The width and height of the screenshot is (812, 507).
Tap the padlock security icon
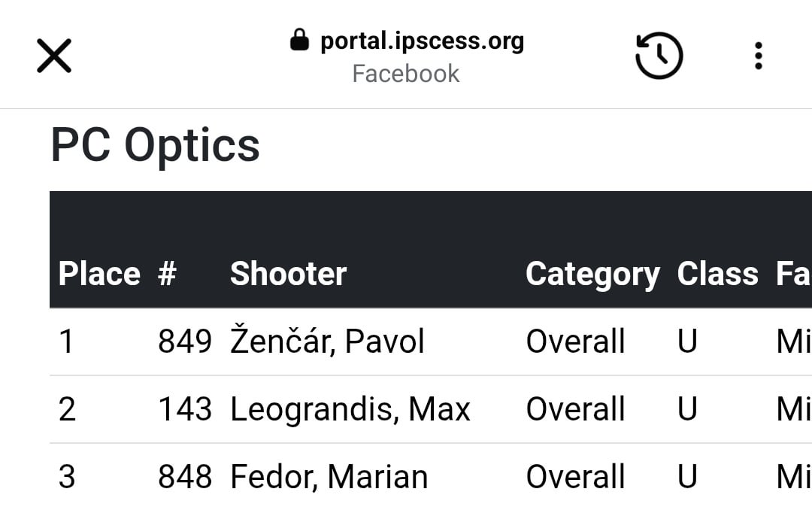click(299, 40)
